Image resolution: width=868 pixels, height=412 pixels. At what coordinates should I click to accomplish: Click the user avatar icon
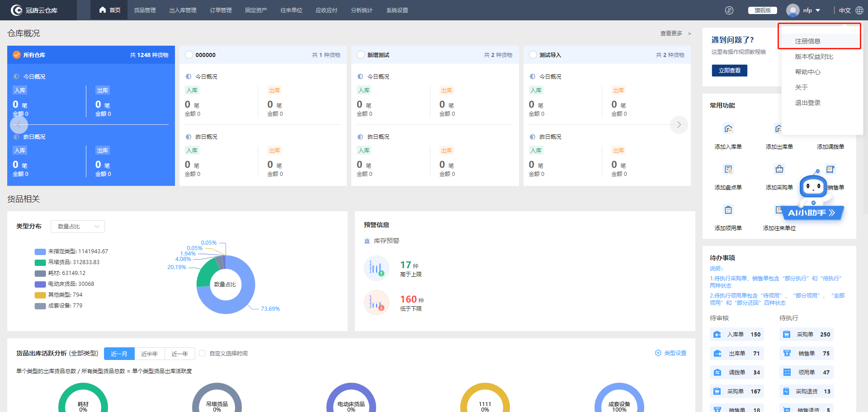pos(793,10)
